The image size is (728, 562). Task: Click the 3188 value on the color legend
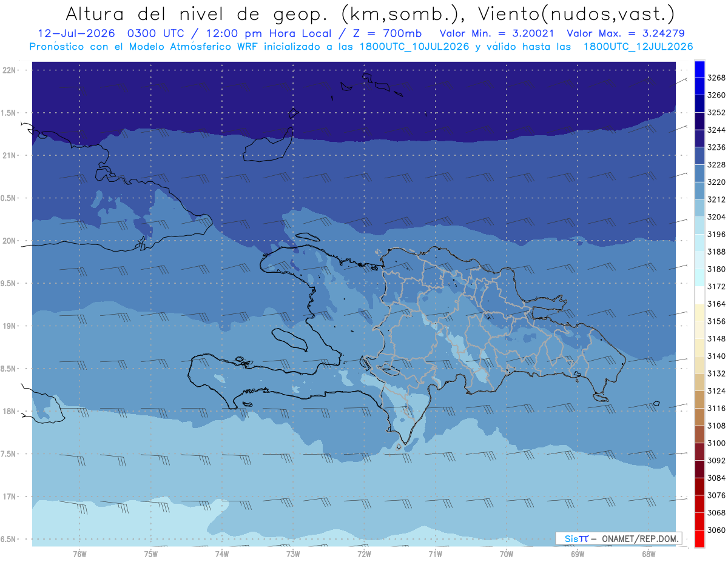pyautogui.click(x=716, y=252)
